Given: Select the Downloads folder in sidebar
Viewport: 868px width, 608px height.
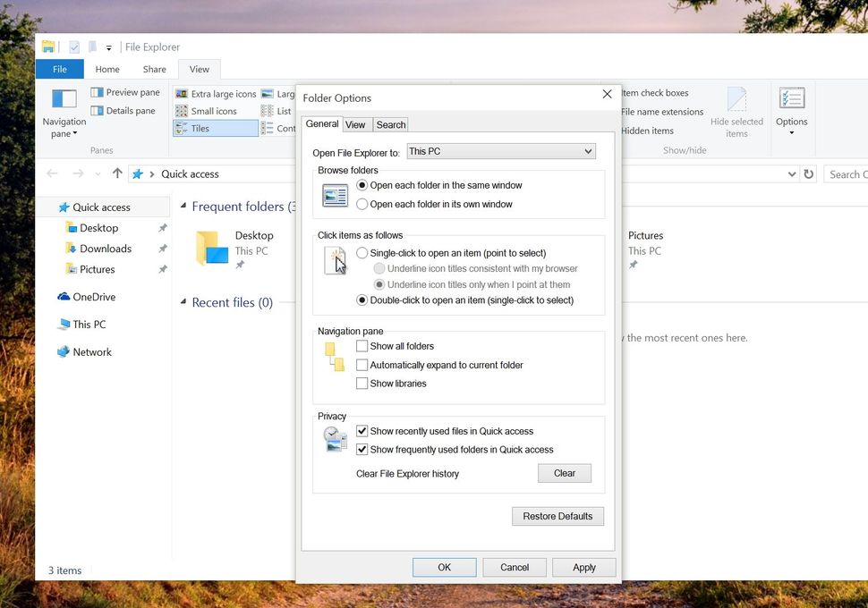Looking at the screenshot, I should [x=106, y=249].
